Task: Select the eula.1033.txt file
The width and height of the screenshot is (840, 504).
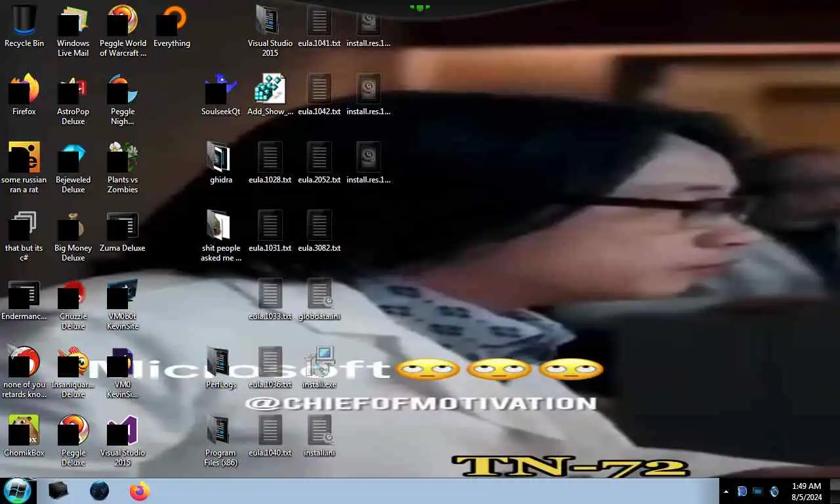Action: (x=270, y=299)
